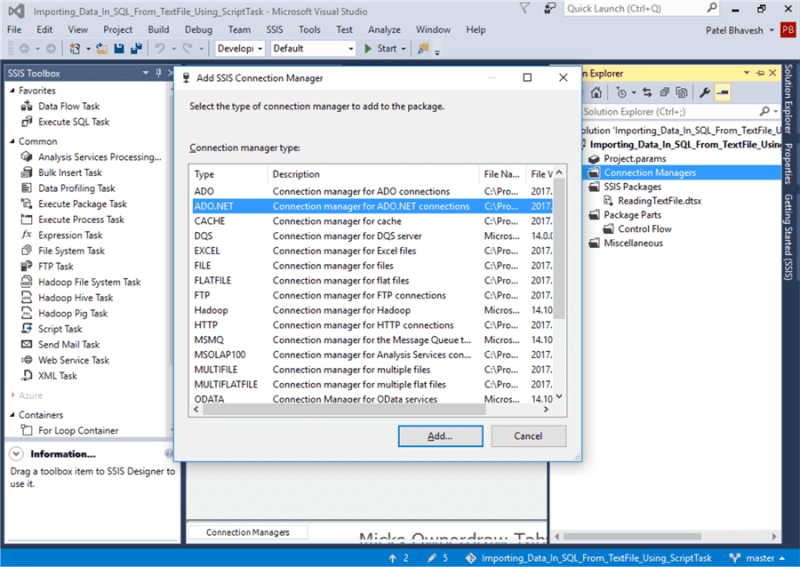Open the Development configuration dropdown
This screenshot has width=800, height=567.
(240, 48)
